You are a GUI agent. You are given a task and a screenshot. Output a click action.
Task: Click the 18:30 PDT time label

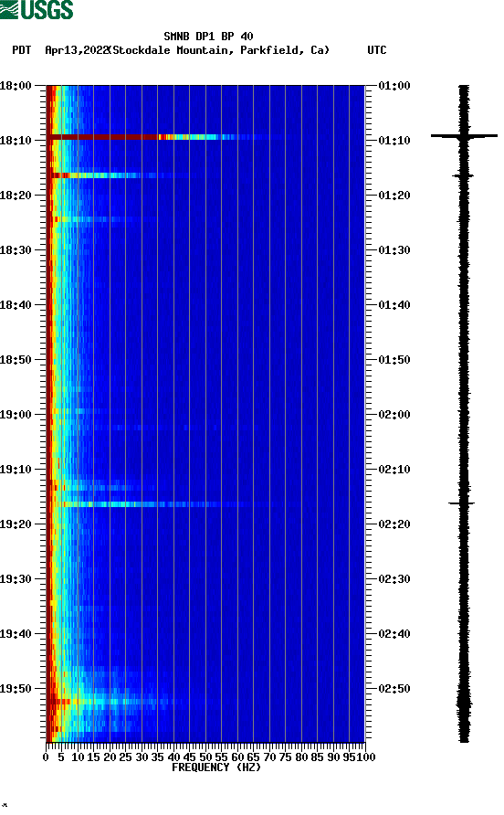(16, 250)
